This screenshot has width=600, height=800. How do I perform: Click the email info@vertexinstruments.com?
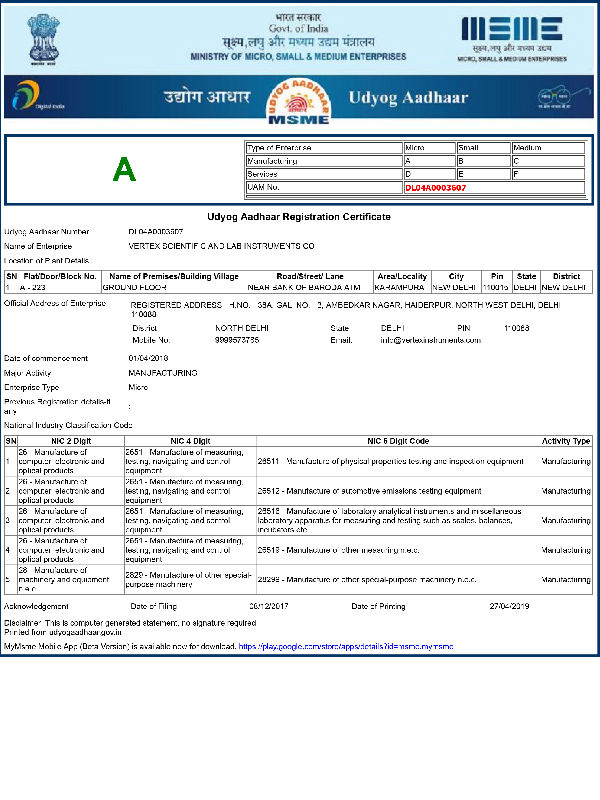click(x=431, y=340)
